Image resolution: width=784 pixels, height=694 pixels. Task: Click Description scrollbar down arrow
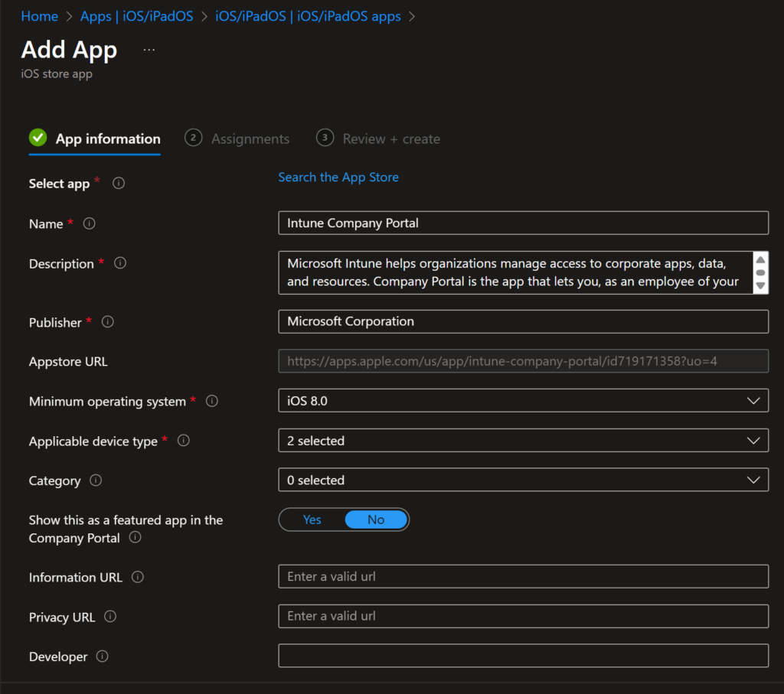point(760,286)
